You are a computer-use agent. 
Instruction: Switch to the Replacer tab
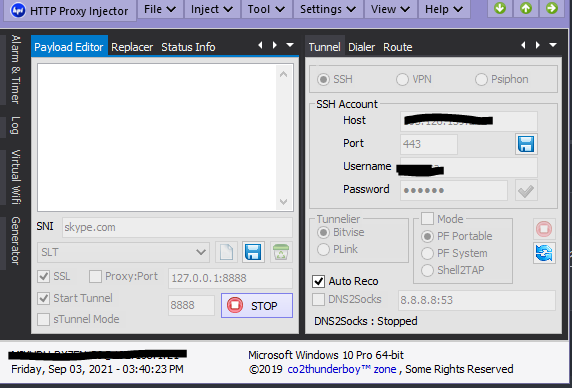tap(132, 47)
